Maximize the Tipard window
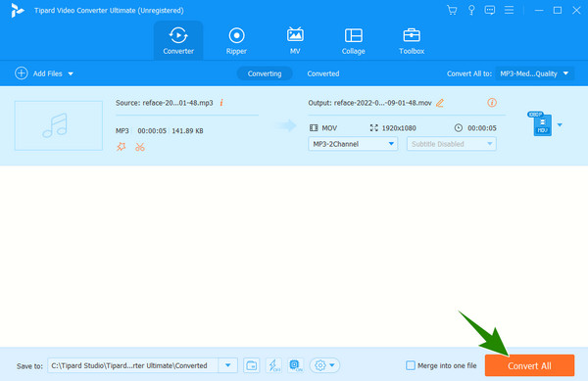Screen dimensions: 588x381 pyautogui.click(x=558, y=11)
